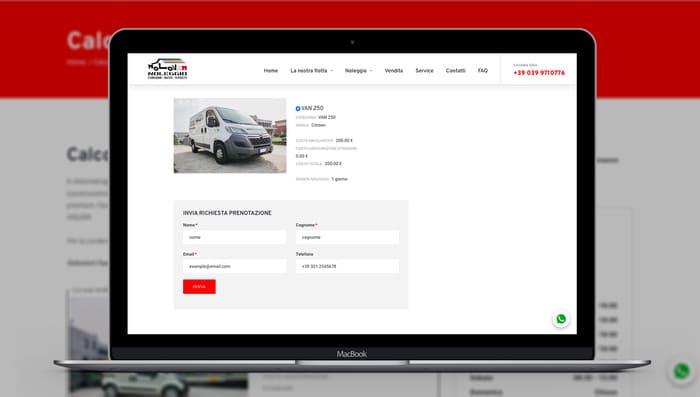The height and width of the screenshot is (397, 700).
Task: Click the Noleggio company logo
Action: [x=167, y=68]
